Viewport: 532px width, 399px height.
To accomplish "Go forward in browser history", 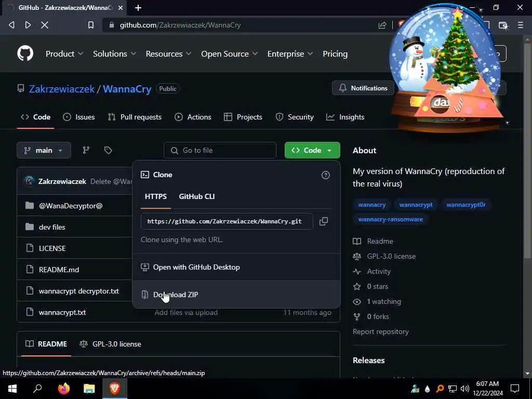I will 28,25.
